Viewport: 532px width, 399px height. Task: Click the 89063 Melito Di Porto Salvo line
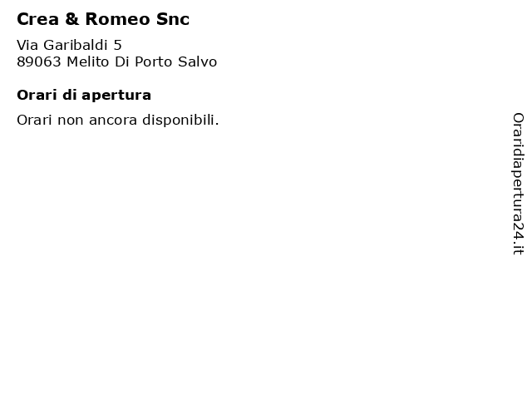click(x=116, y=62)
